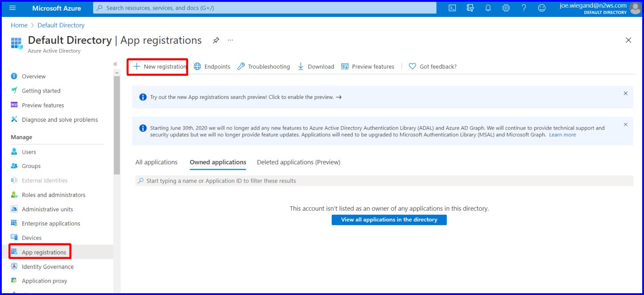Click the global search bar
644x295 pixels.
(x=265, y=8)
